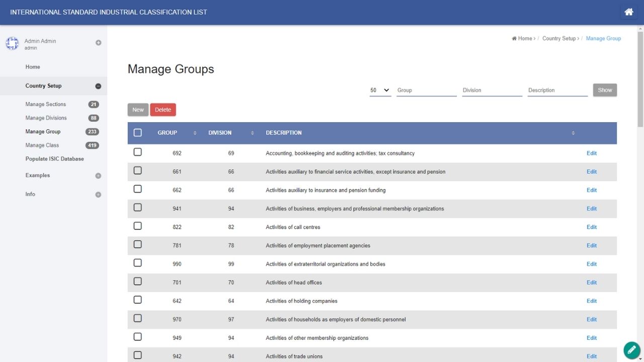
Task: Click the home icon in top header
Action: point(628,12)
